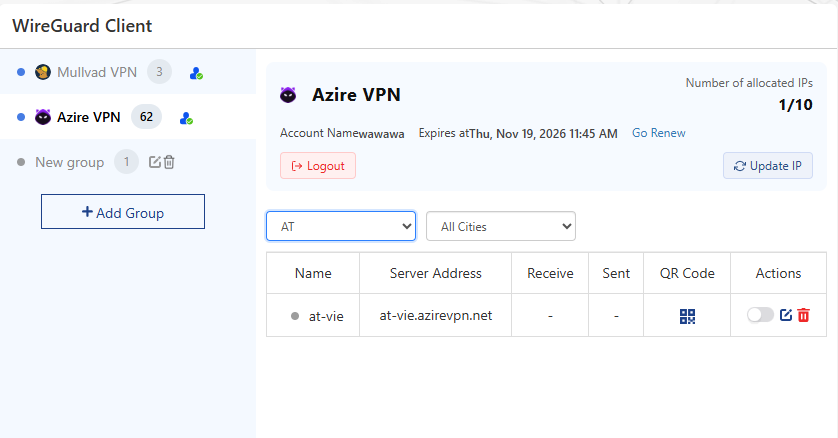The height and width of the screenshot is (438, 838).
Task: Select the Mullvad VPN group
Action: (128, 72)
